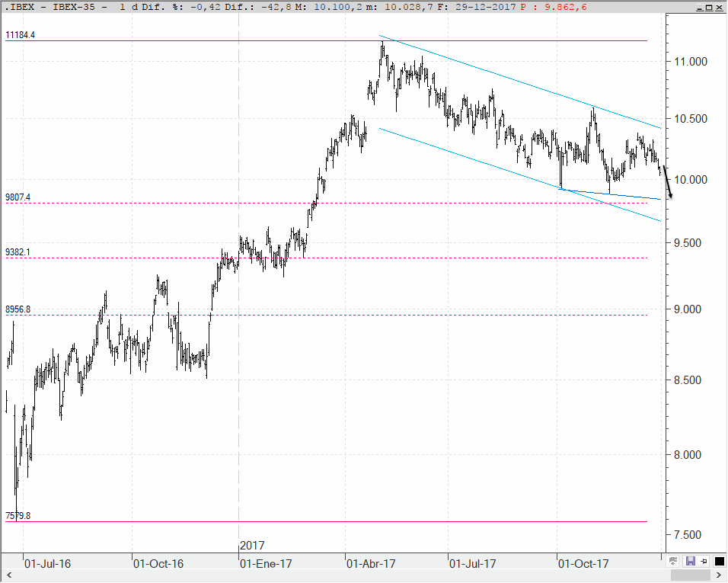
Task: Click the IBEX-35 name in title bar
Action: pos(73,7)
